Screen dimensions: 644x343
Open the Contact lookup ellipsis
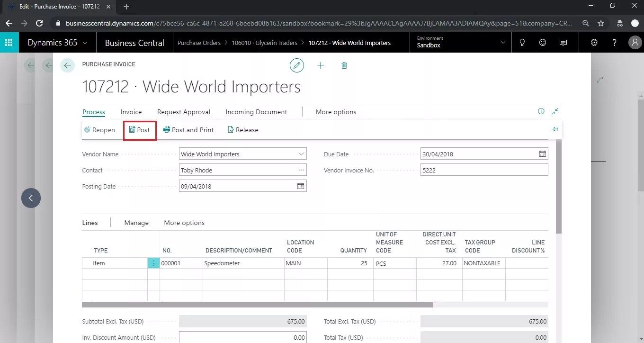301,170
